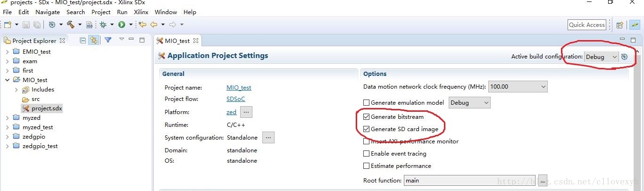Click the Save All toolbar icon
The width and height of the screenshot is (644, 191).
[x=36, y=25]
